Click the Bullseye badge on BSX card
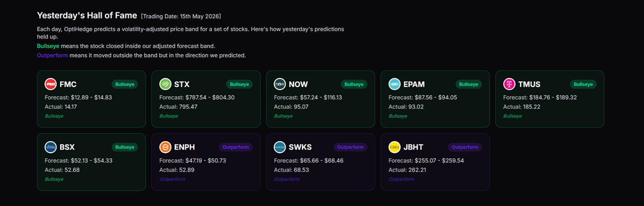644x206 pixels. 124,147
